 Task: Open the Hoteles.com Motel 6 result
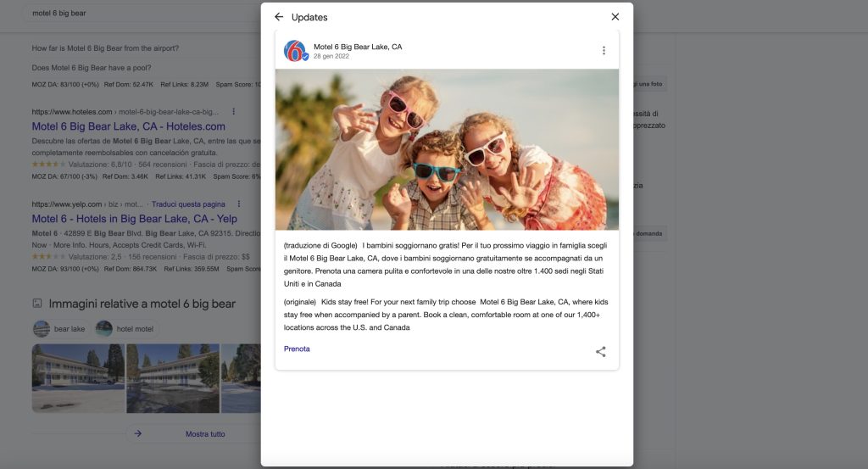point(128,127)
